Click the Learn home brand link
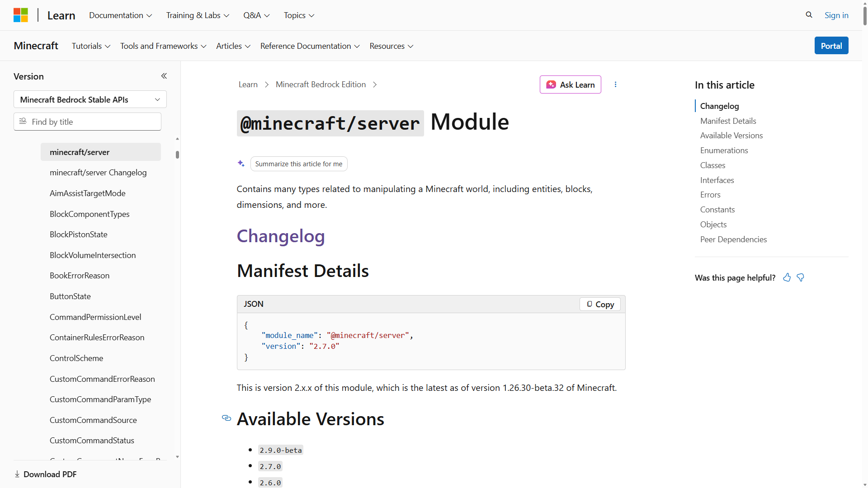The image size is (868, 488). pos(61,15)
